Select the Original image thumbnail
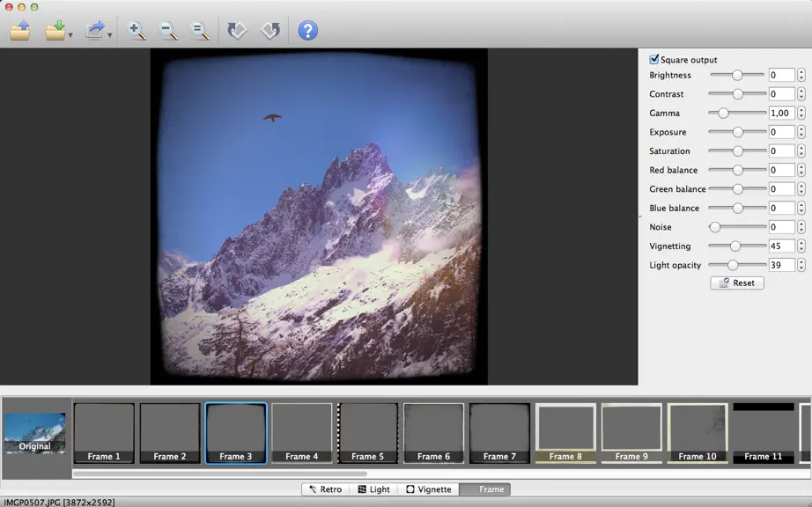 click(35, 433)
